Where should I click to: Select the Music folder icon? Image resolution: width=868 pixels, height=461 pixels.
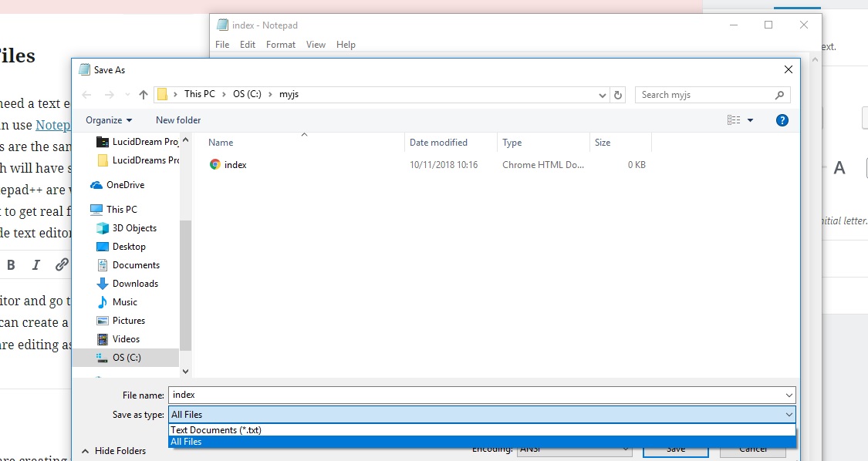[x=104, y=301]
